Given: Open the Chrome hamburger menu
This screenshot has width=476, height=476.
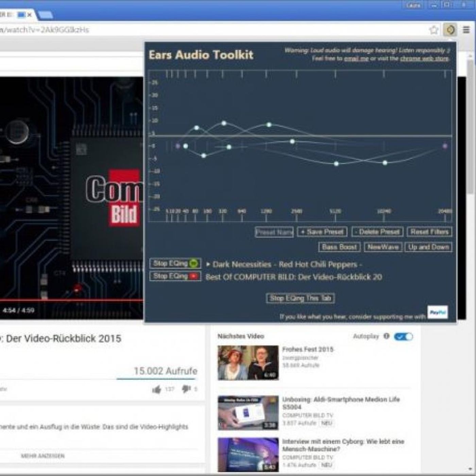Looking at the screenshot, I should 466,30.
